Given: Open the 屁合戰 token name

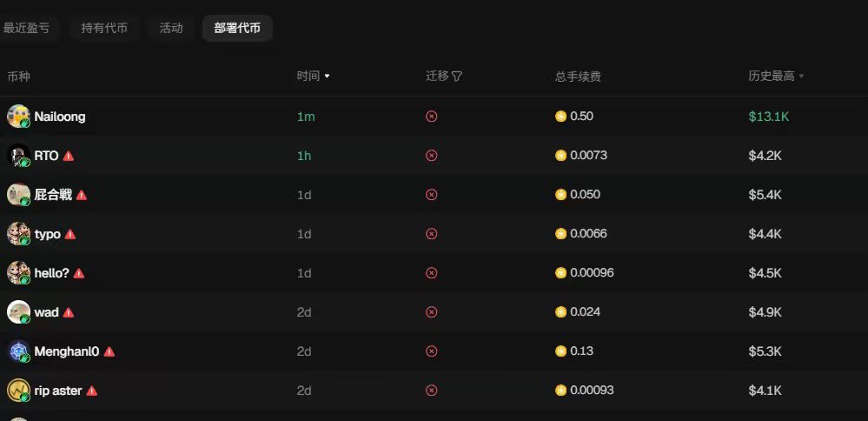Looking at the screenshot, I should click(53, 195).
